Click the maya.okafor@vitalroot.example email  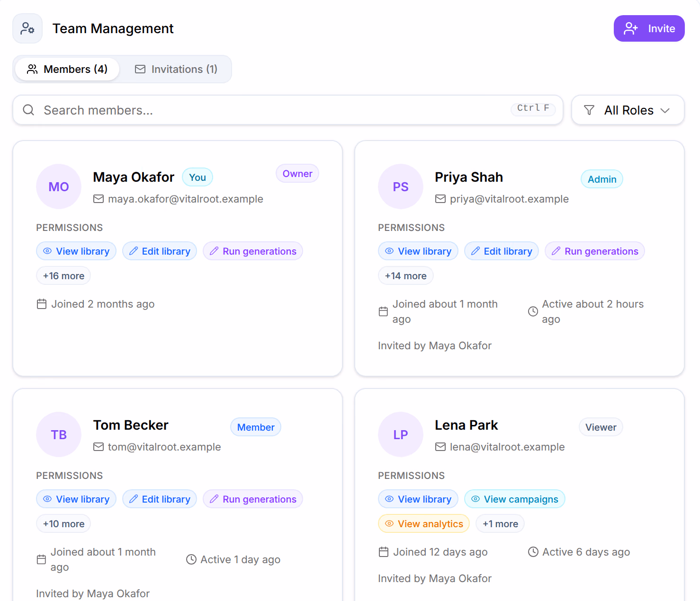coord(185,199)
